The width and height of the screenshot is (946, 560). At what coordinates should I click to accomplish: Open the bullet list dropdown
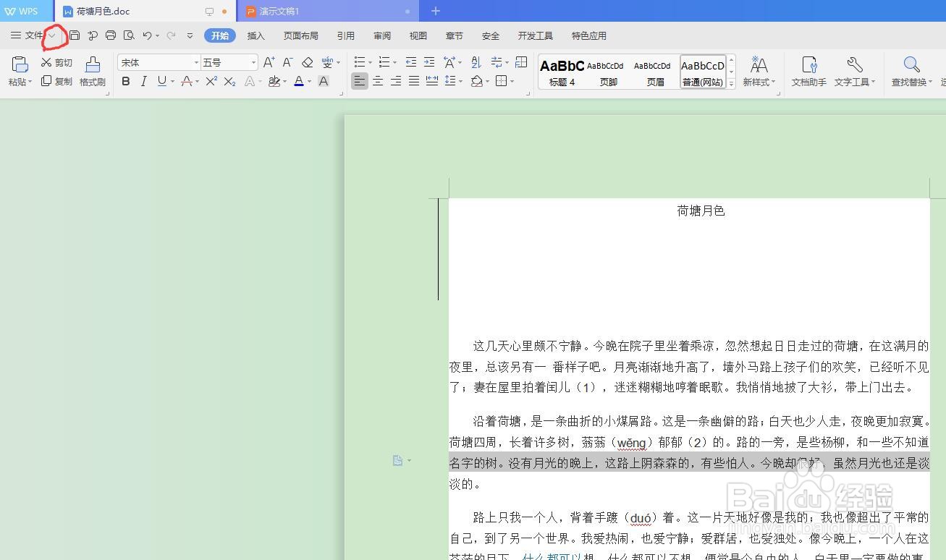[369, 63]
